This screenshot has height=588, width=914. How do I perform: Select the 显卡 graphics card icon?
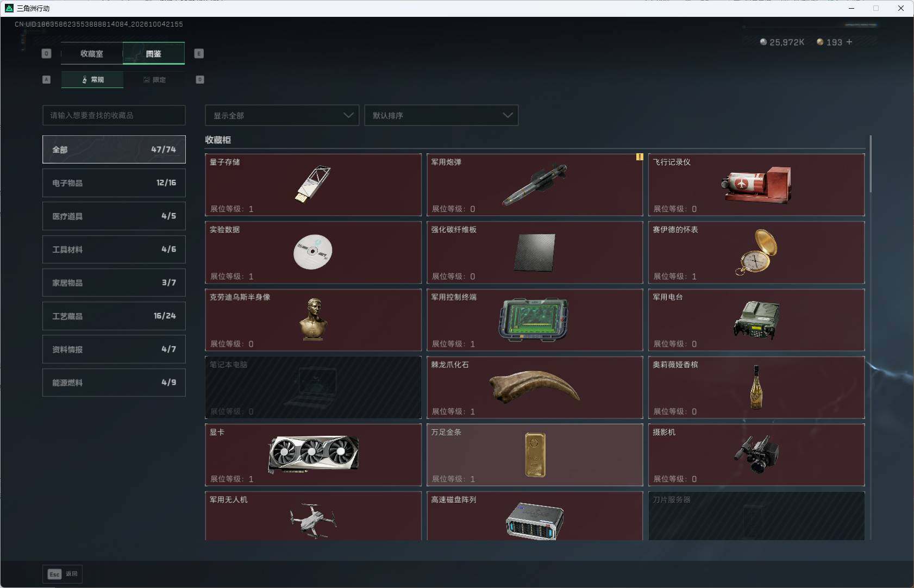(x=314, y=454)
